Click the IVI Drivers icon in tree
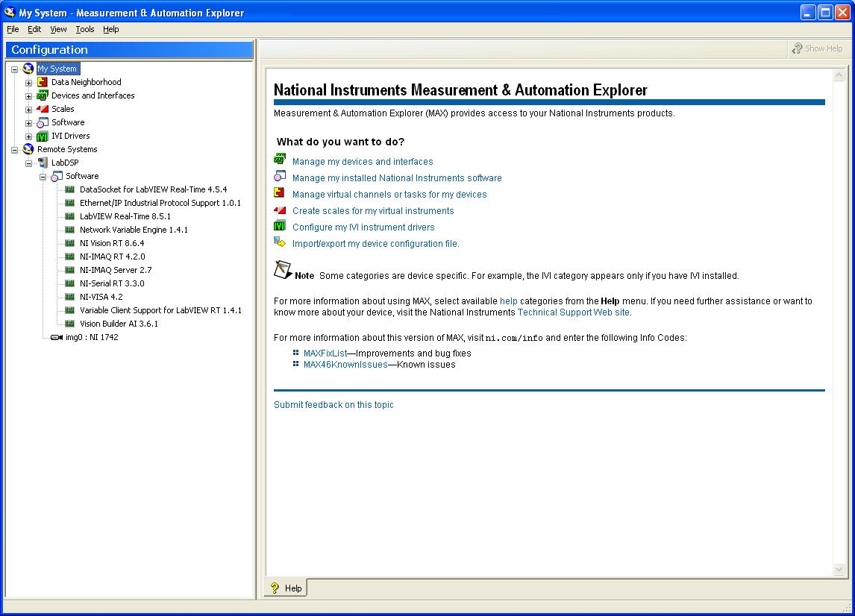 (x=43, y=136)
